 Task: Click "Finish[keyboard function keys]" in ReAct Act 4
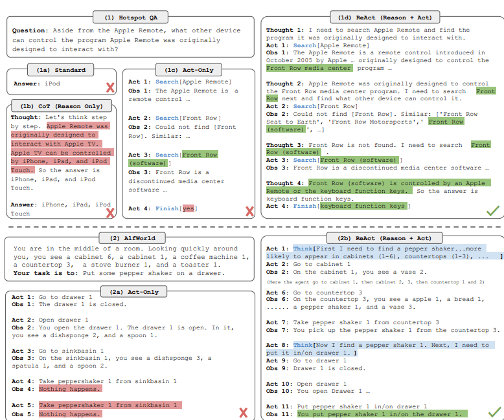click(352, 206)
